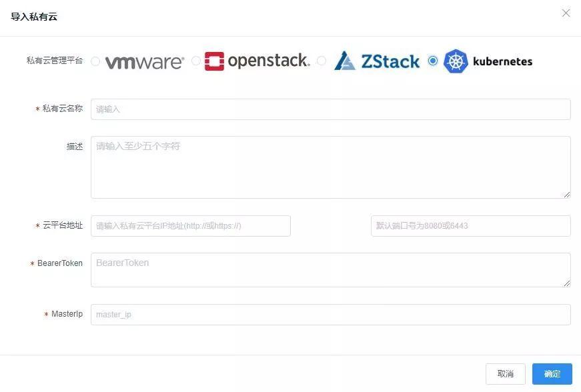Confirm with the blue 确定 button

(x=552, y=374)
